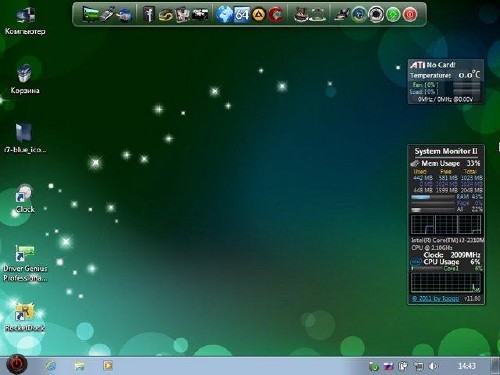
Task: Launch the RocketDock desktop shortcut
Action: pyautogui.click(x=25, y=317)
